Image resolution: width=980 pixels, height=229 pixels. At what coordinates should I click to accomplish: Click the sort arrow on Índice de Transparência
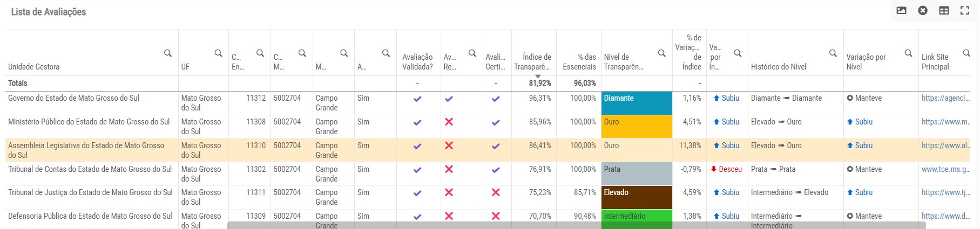click(537, 77)
